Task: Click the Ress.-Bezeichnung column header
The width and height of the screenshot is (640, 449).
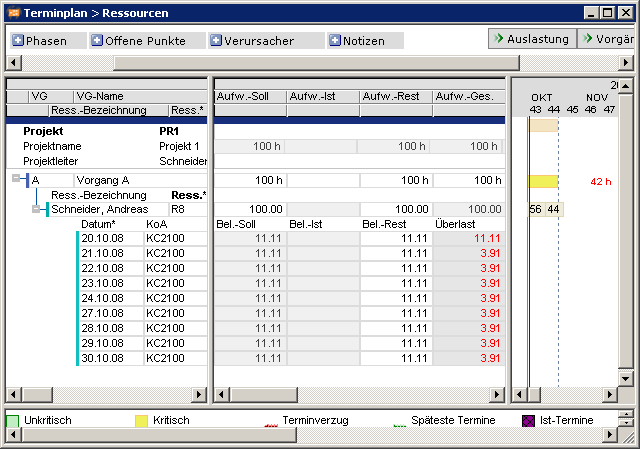Action: click(108, 110)
